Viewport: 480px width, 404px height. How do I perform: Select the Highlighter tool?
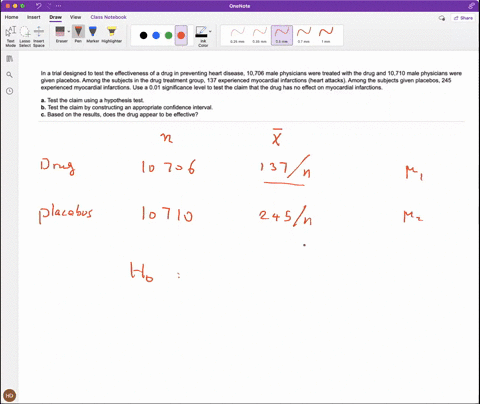tap(112, 34)
